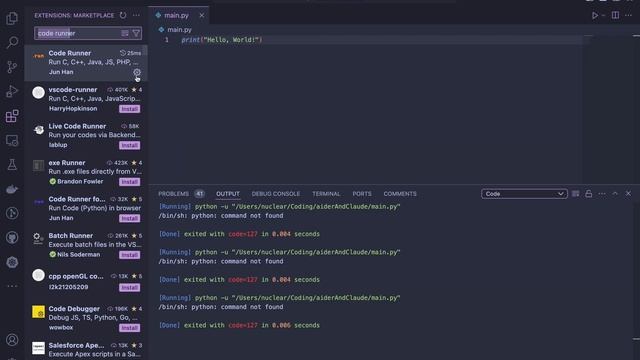Open the Source Control view

(12, 67)
